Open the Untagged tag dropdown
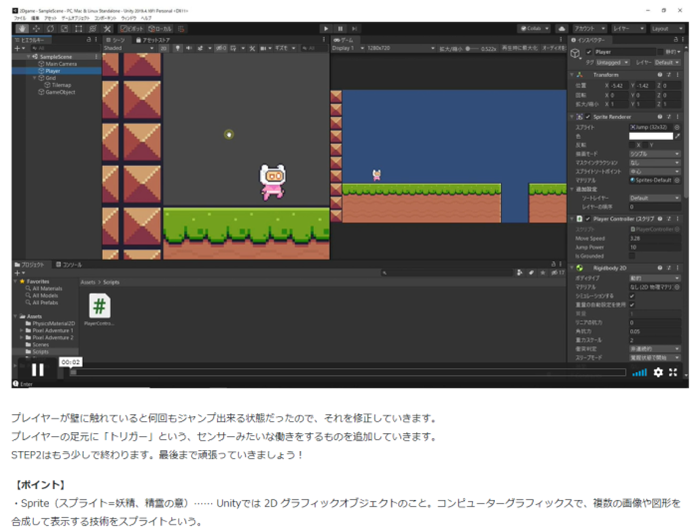698x530 pixels. click(x=613, y=63)
